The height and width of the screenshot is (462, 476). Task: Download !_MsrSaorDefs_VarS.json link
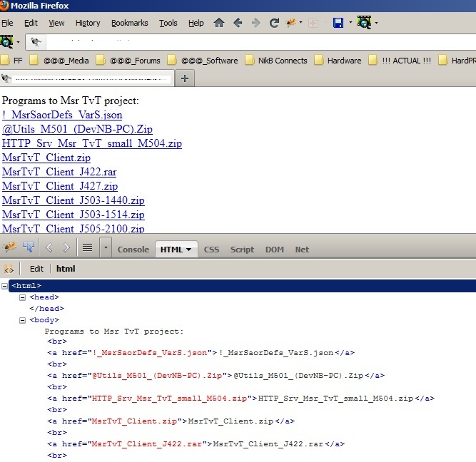[x=62, y=115]
